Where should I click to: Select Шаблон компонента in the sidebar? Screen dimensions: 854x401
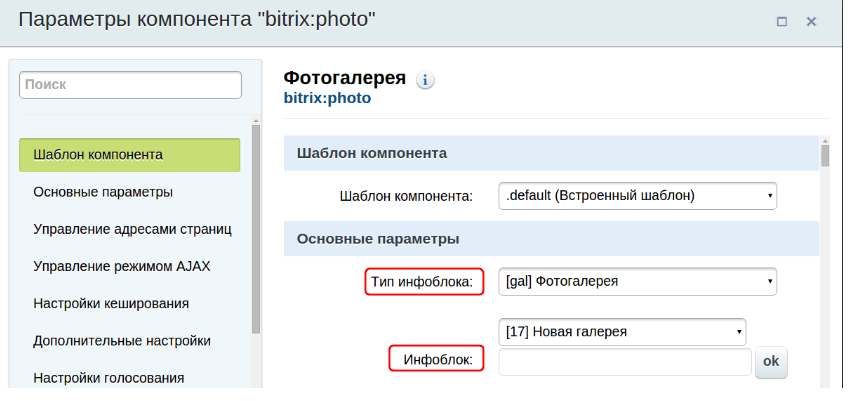[x=129, y=155]
